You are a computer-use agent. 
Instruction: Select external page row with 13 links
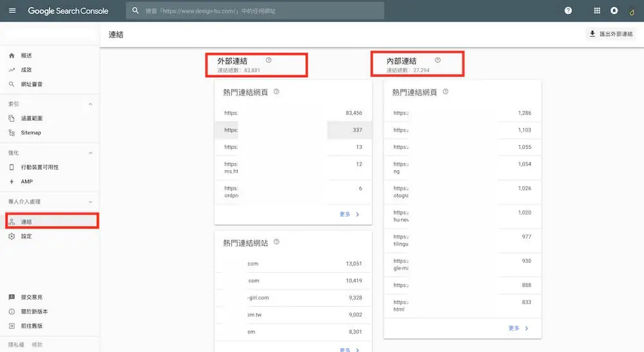293,147
